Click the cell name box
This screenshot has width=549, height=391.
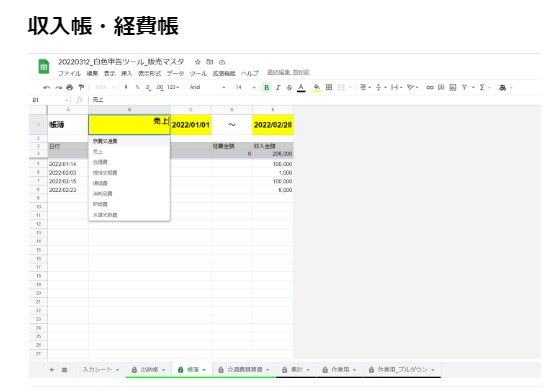[49, 100]
